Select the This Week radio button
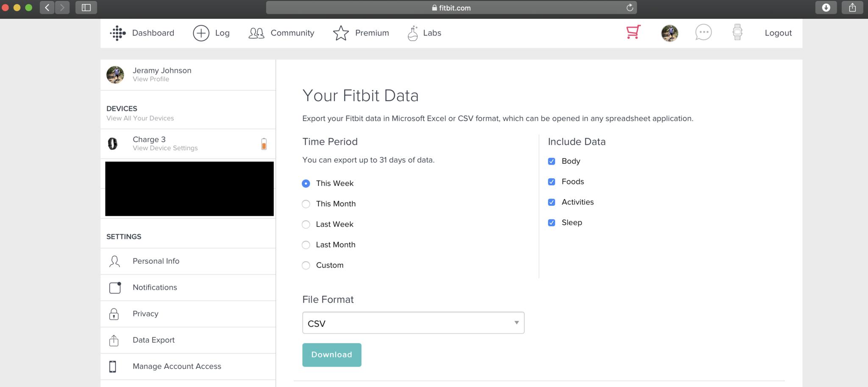 click(x=306, y=183)
